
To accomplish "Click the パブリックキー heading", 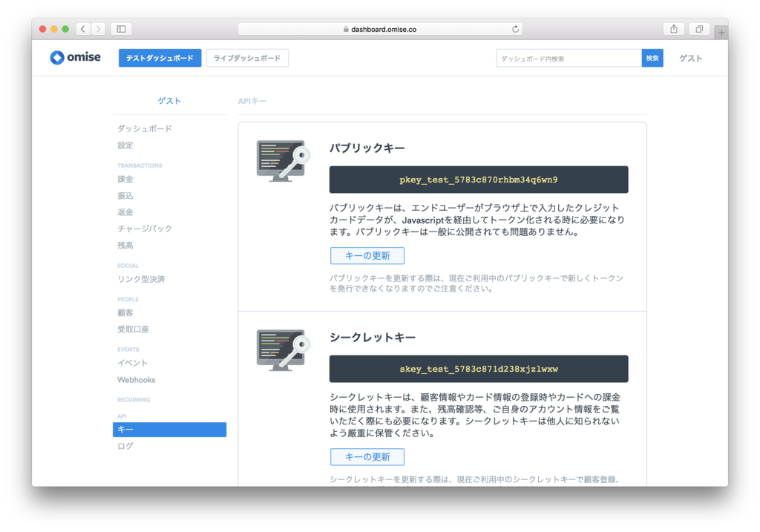I will click(x=367, y=148).
